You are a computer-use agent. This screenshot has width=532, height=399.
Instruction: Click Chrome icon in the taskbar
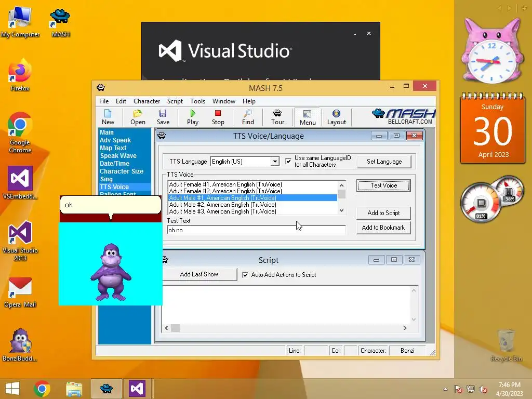point(42,389)
